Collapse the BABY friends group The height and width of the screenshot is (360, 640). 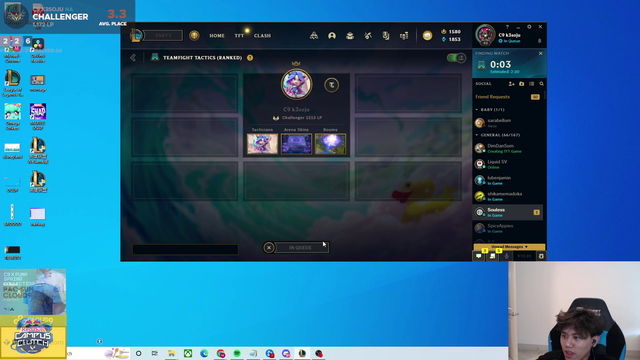pyautogui.click(x=477, y=110)
